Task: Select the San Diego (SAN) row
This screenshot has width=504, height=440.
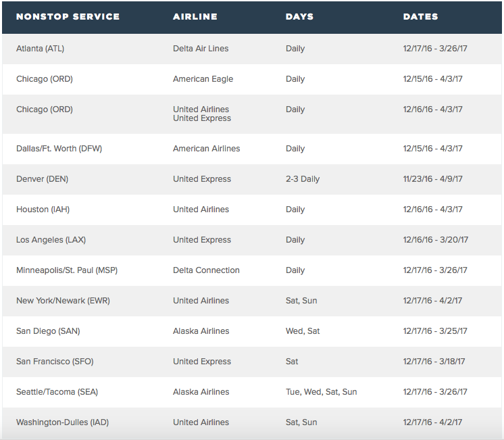Action: tap(48, 331)
